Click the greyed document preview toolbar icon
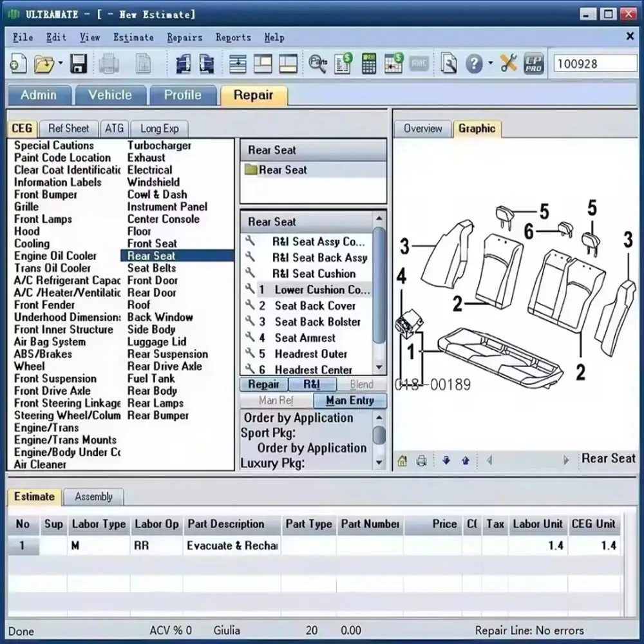644x644 pixels. 143,64
